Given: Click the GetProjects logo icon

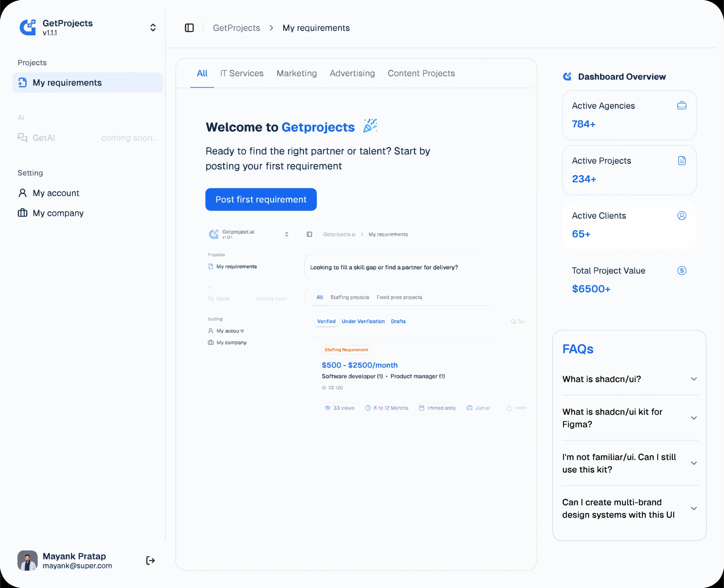Looking at the screenshot, I should click(x=28, y=27).
